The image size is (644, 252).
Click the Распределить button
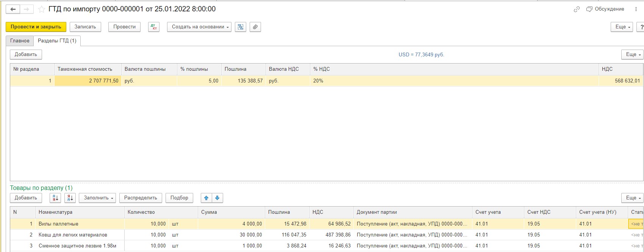pos(141,198)
